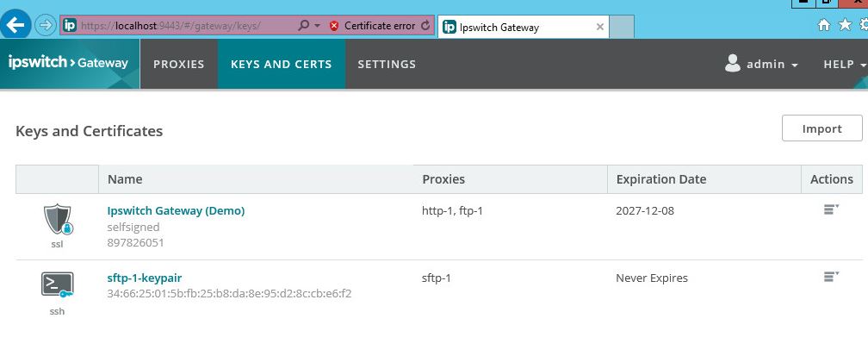Open the KEYS AND CERTS tab

click(x=282, y=65)
